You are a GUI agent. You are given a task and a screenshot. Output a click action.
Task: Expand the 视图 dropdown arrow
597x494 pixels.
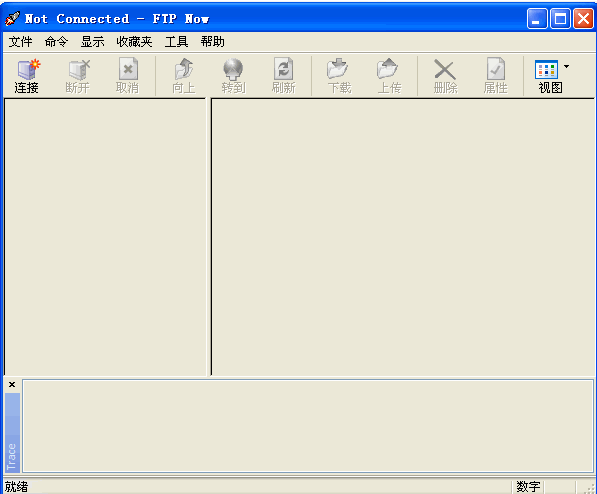pos(567,67)
